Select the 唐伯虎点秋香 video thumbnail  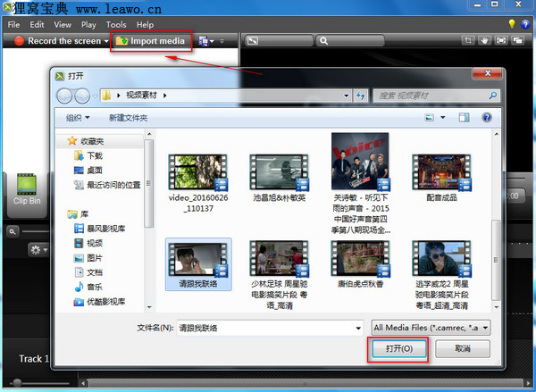coord(360,264)
